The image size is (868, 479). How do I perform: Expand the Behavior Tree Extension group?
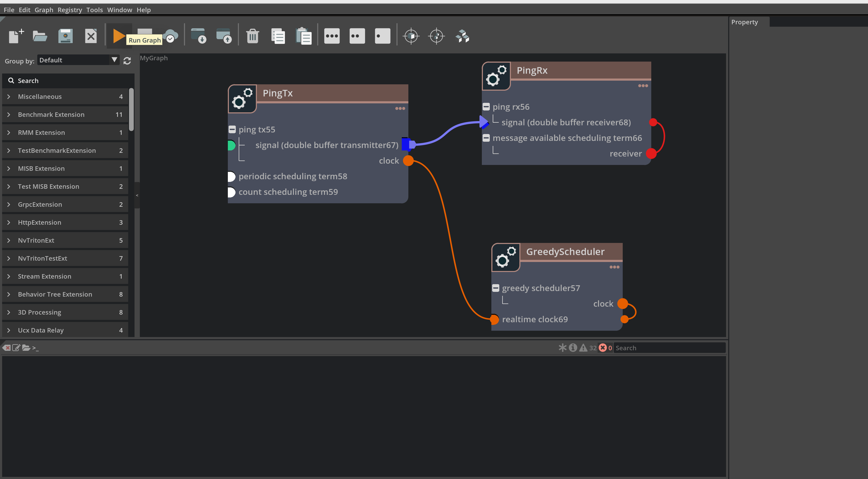point(9,294)
